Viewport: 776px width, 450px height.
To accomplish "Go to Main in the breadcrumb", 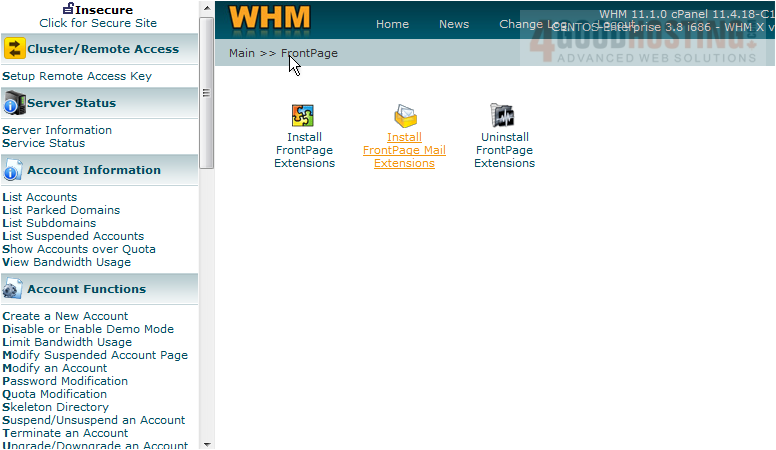I will tap(242, 53).
